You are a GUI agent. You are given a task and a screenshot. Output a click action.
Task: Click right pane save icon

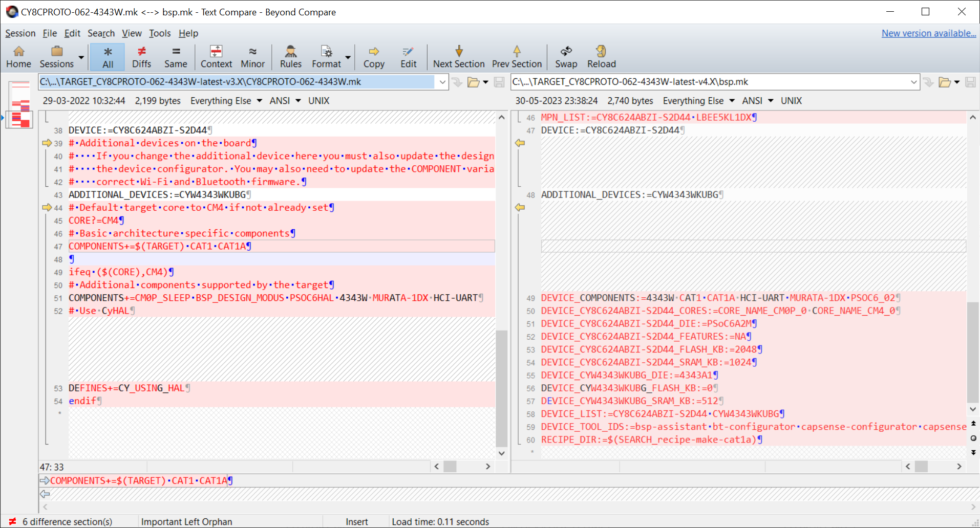(x=970, y=82)
